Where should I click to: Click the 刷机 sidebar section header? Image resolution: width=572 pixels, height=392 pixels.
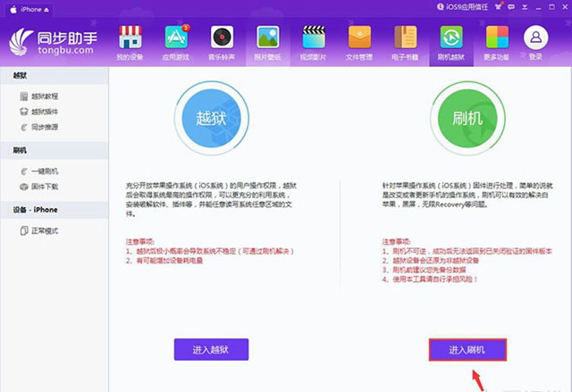click(x=54, y=150)
